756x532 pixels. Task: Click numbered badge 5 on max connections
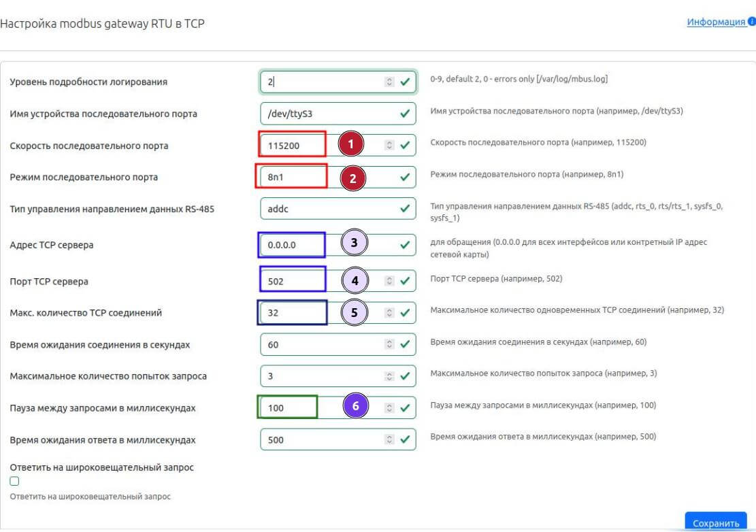[x=354, y=312]
